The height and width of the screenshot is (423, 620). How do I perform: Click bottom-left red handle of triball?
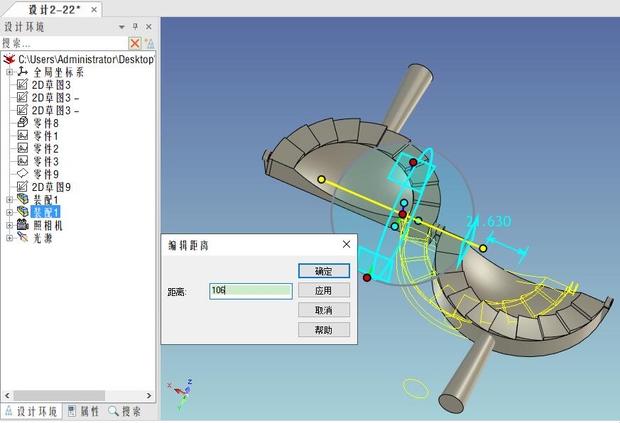(x=367, y=278)
